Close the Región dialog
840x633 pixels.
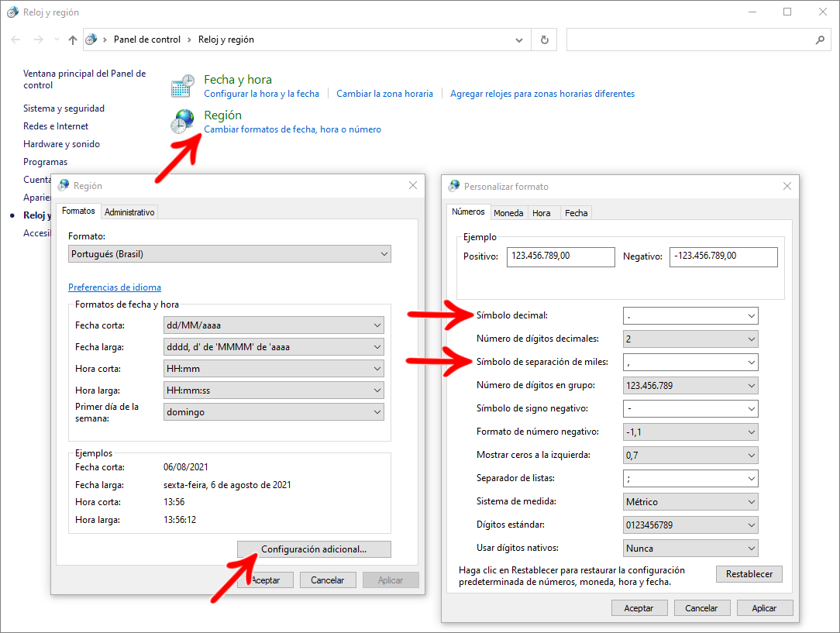412,185
